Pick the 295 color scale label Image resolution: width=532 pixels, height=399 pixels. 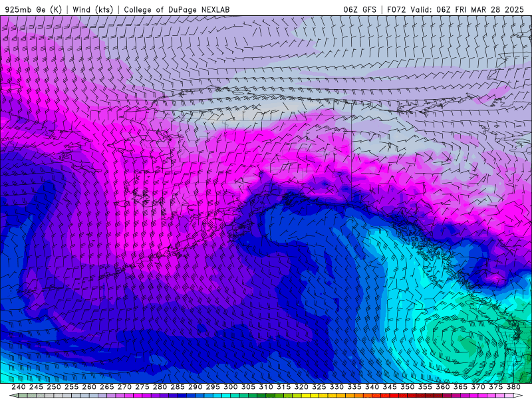(x=213, y=387)
